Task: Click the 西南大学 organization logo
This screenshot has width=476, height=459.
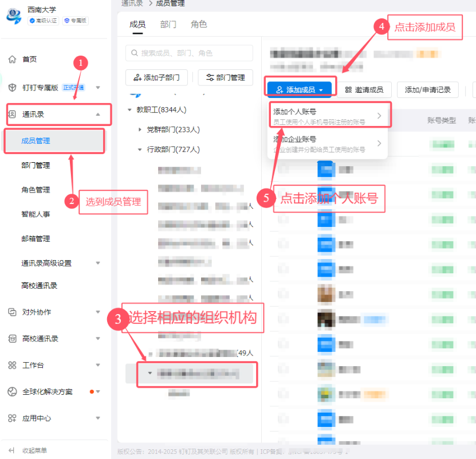Action: coord(13,15)
